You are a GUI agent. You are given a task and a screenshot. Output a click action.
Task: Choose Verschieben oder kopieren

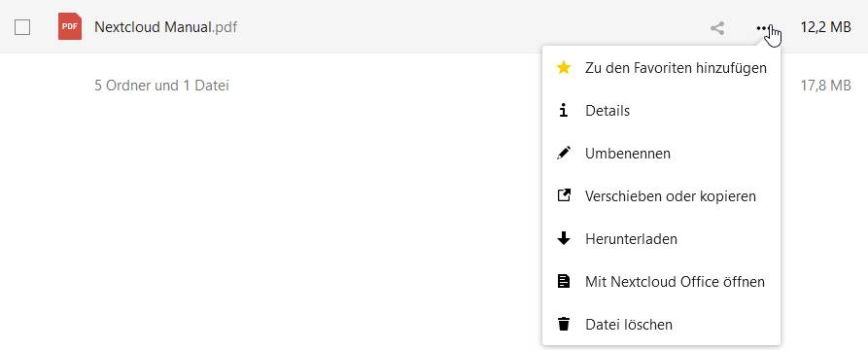pyautogui.click(x=662, y=196)
